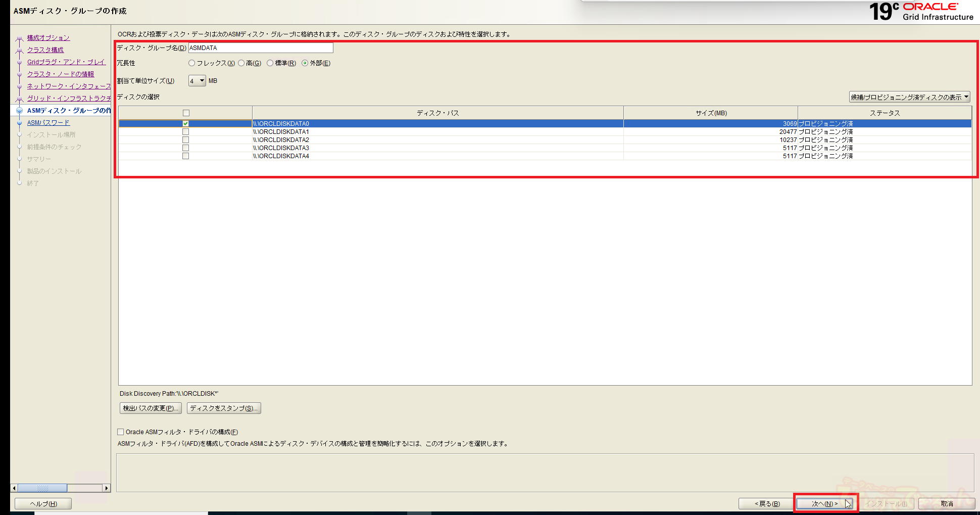Click the Oracle Grid Infrastructure 19c logo

coord(920,12)
